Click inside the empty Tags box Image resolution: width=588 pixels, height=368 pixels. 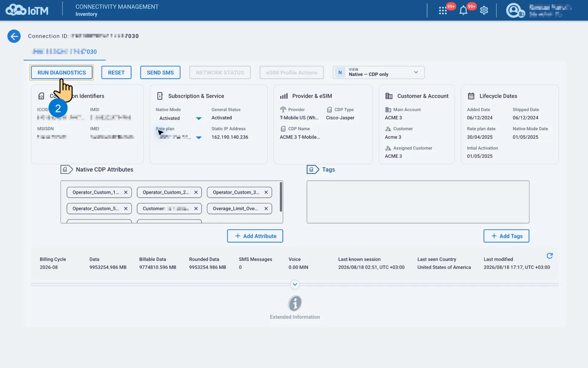pos(418,202)
